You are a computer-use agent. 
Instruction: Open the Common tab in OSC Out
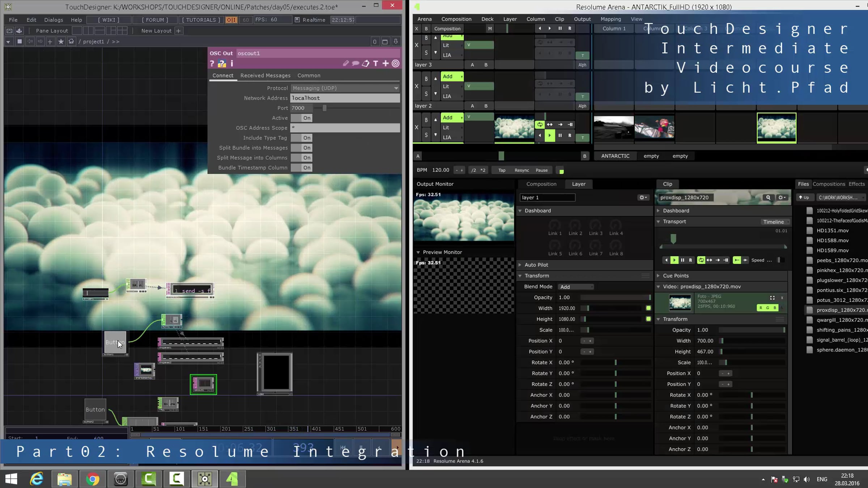coord(309,76)
